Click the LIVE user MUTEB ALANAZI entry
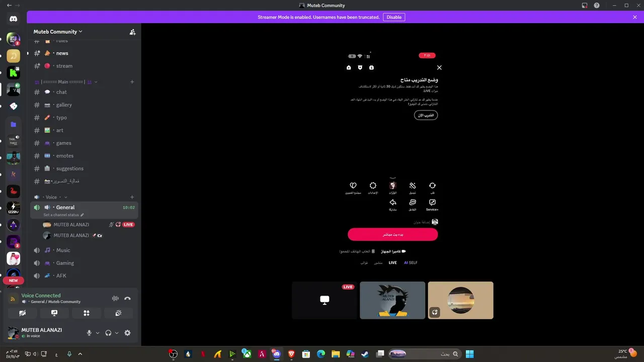 pos(89,225)
